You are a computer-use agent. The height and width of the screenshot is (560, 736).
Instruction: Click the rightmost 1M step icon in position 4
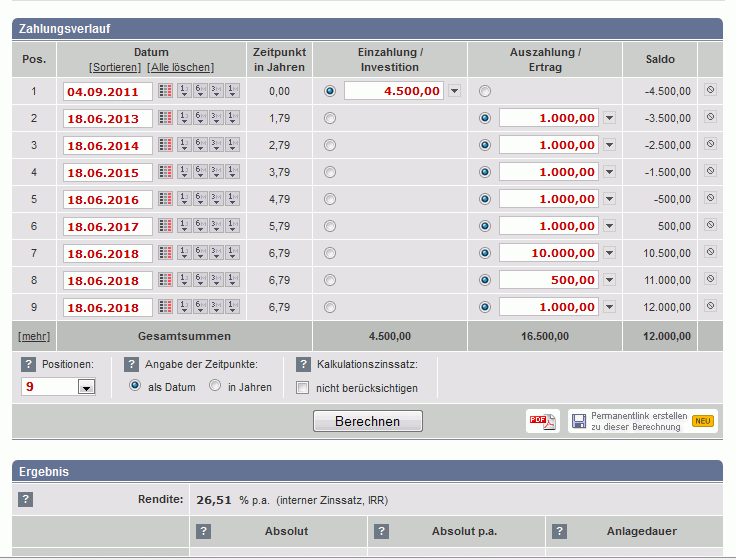[232, 172]
